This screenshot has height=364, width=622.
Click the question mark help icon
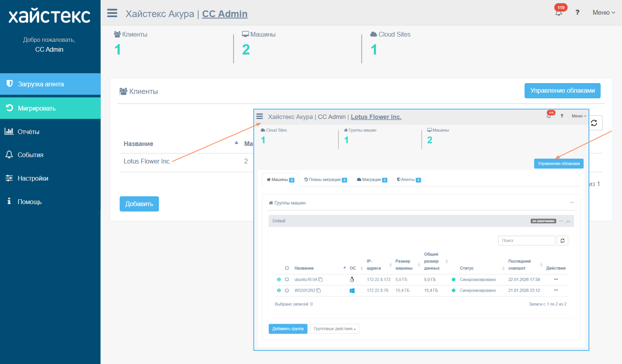(577, 12)
